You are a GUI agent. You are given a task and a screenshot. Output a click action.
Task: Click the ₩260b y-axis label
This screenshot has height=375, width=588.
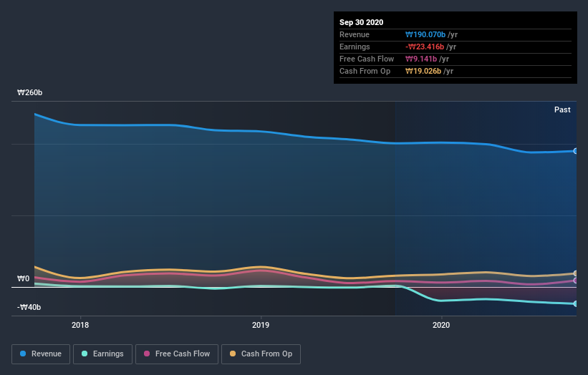[29, 92]
